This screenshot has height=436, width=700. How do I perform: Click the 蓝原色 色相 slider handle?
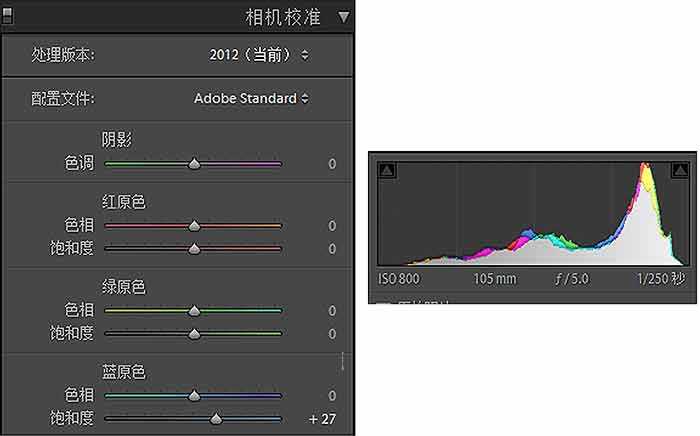(194, 396)
